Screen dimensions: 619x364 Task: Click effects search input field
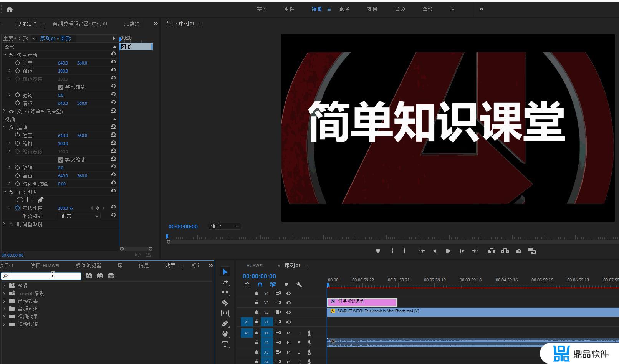41,276
